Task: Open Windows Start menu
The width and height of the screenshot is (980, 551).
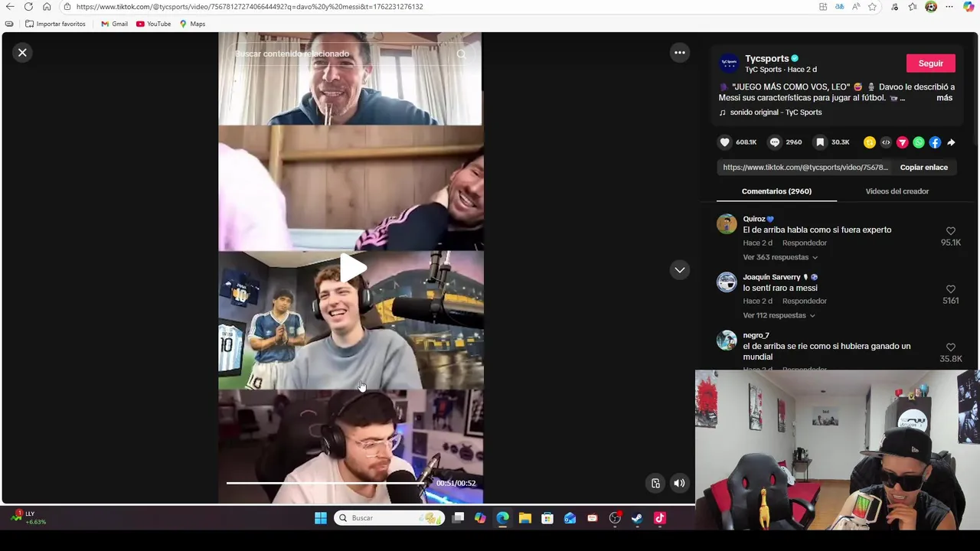Action: pyautogui.click(x=321, y=518)
